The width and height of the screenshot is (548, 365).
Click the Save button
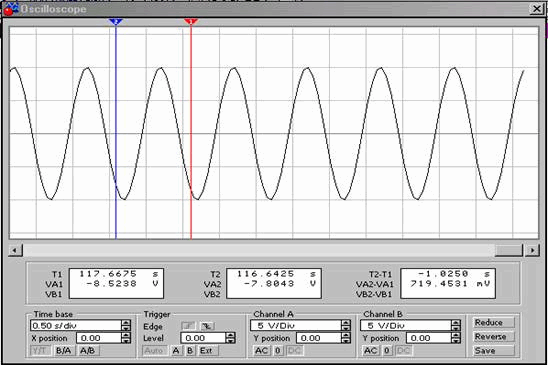click(493, 350)
